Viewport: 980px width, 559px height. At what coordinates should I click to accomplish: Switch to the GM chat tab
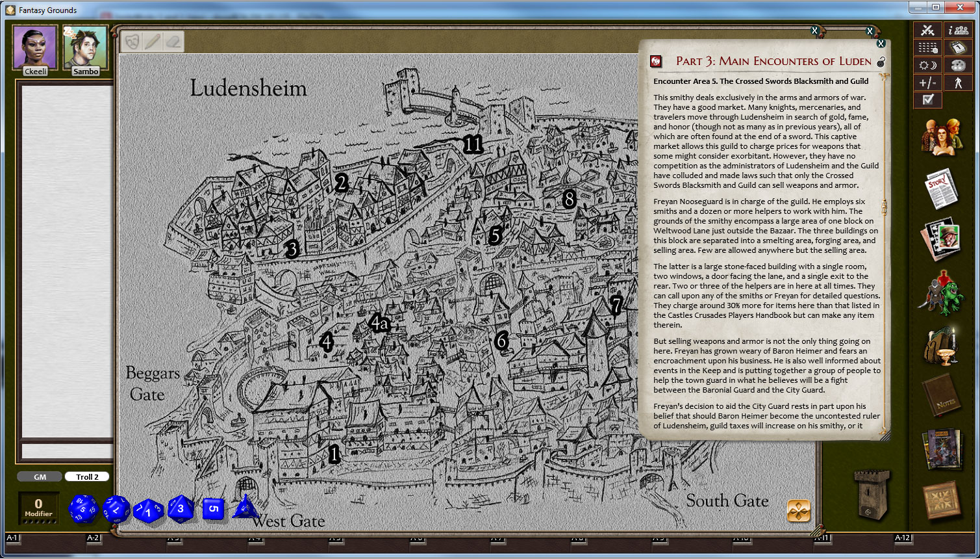tap(40, 476)
